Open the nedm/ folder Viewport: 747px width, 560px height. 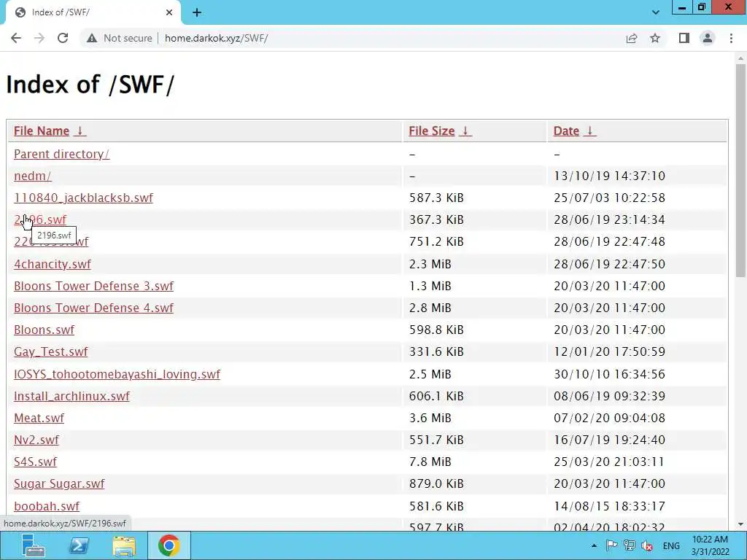32,176
